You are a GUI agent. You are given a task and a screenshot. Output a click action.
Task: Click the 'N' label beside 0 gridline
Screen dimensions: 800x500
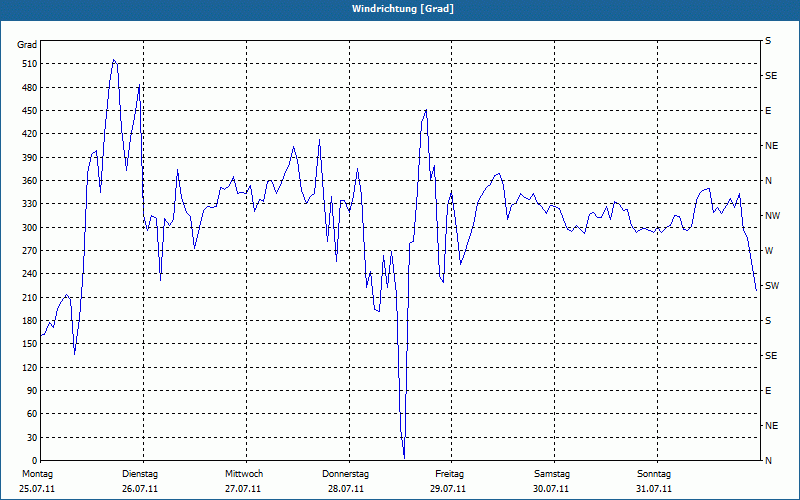tap(769, 461)
